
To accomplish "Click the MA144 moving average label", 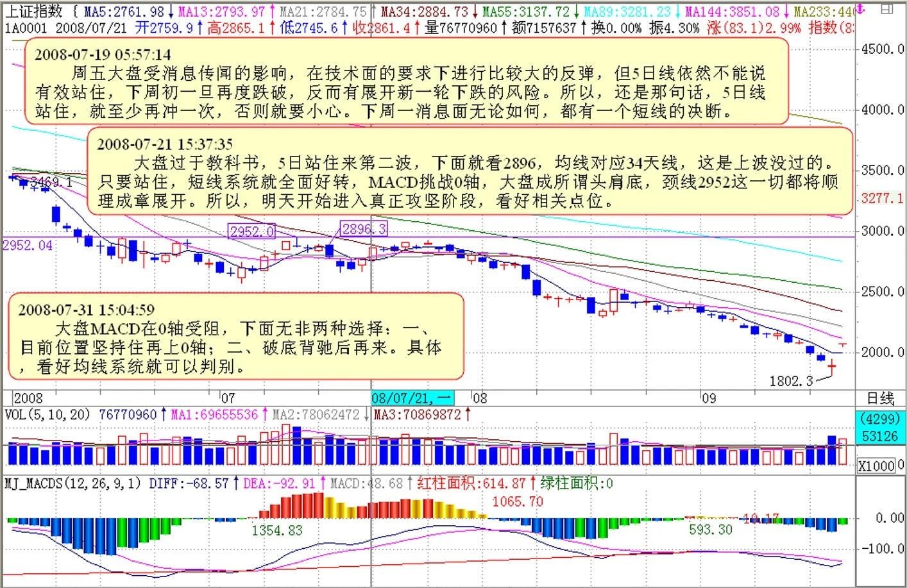I will coord(733,12).
